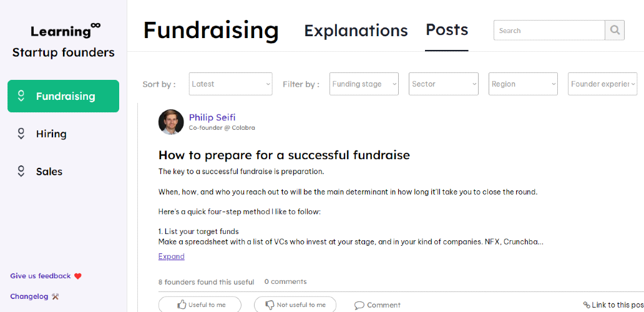644x312 pixels.
Task: Open Philip Seifi's author profile link
Action: click(212, 117)
